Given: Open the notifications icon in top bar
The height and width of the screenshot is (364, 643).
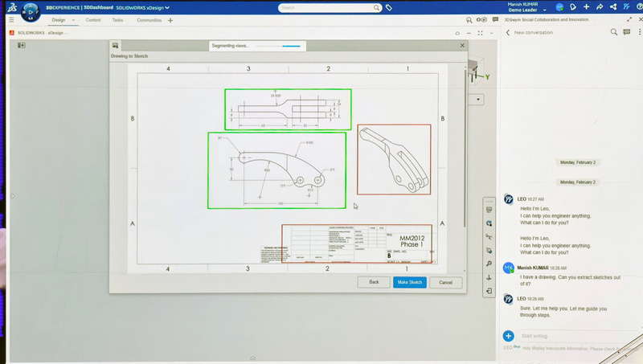Looking at the screenshot, I should coord(573,7).
